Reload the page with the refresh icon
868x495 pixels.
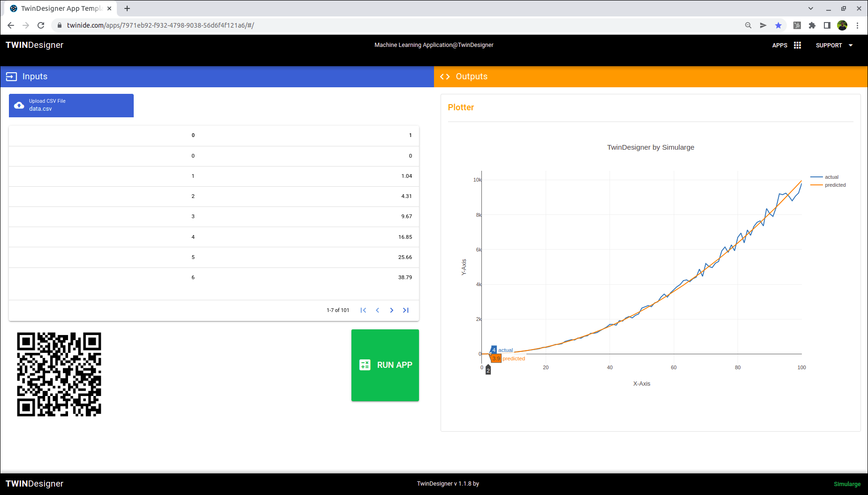tap(41, 25)
